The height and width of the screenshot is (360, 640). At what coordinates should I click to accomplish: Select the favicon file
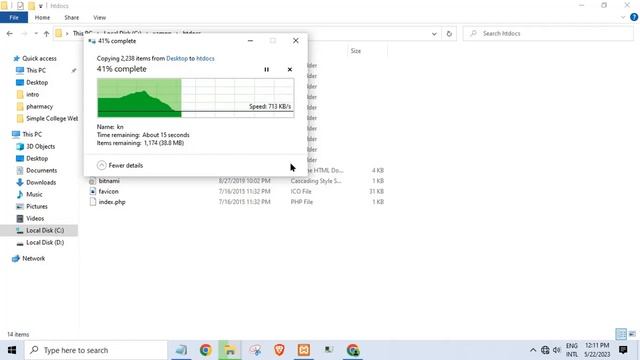109,191
